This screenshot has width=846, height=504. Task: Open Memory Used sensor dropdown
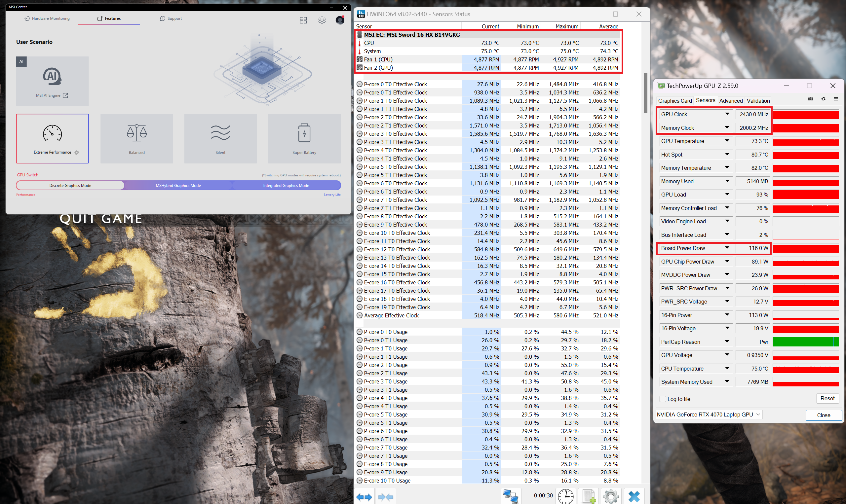tap(727, 181)
